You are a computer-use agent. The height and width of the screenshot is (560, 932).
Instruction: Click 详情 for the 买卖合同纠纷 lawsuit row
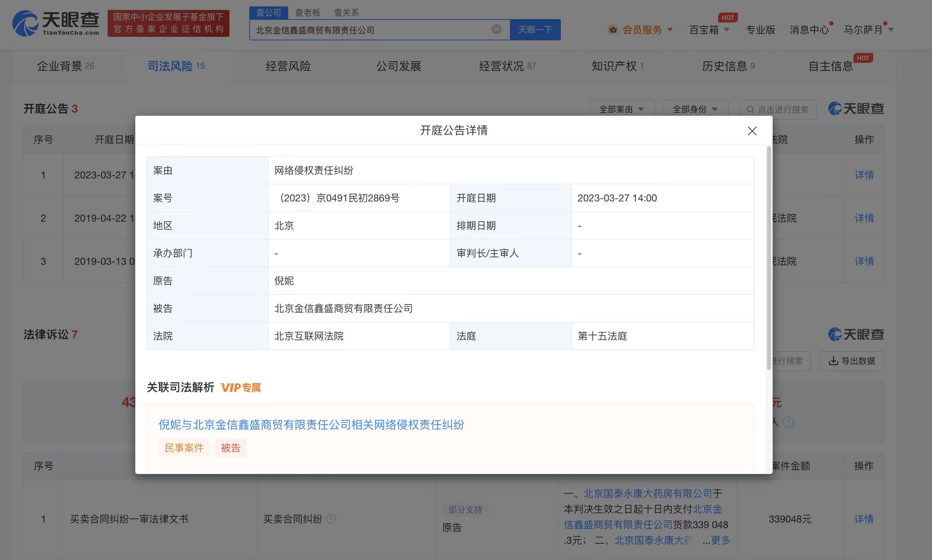tap(864, 519)
